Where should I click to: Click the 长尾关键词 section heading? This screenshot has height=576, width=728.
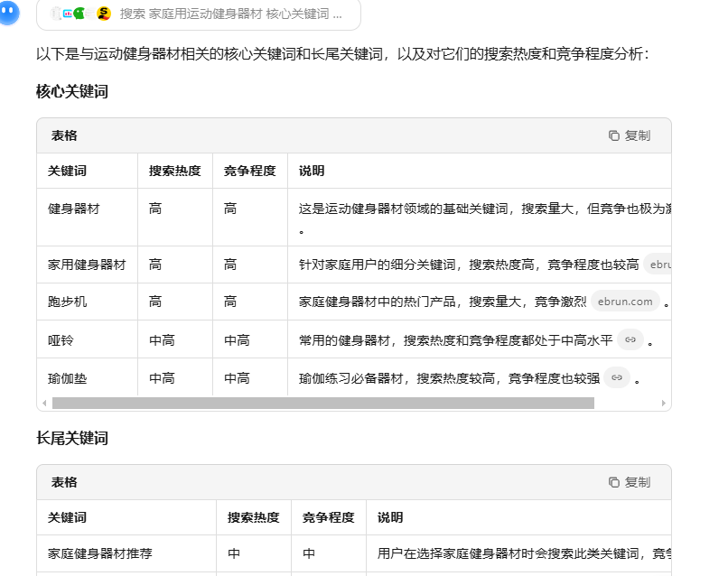72,438
